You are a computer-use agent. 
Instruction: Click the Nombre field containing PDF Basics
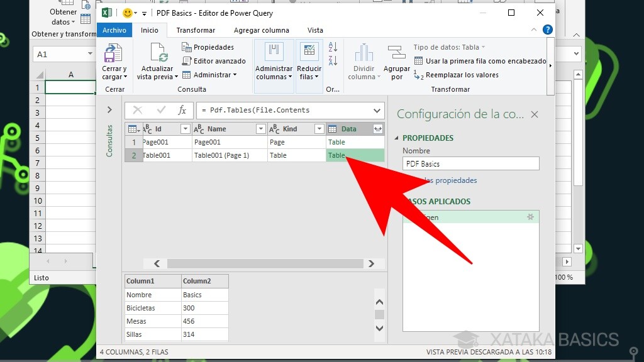pyautogui.click(x=470, y=163)
